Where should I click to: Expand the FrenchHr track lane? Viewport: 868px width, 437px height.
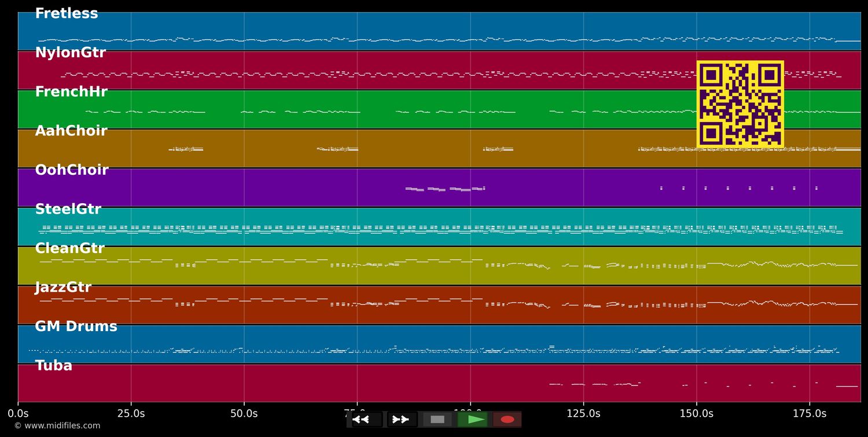click(71, 91)
